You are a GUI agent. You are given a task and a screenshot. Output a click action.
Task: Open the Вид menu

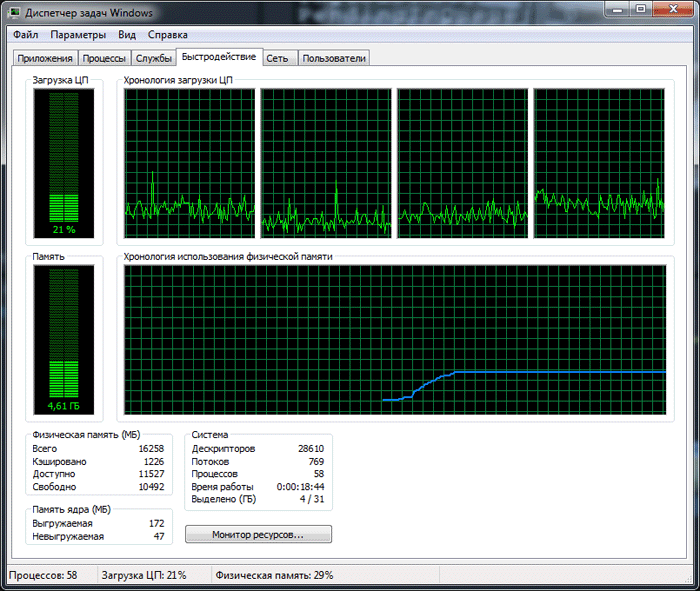[127, 35]
